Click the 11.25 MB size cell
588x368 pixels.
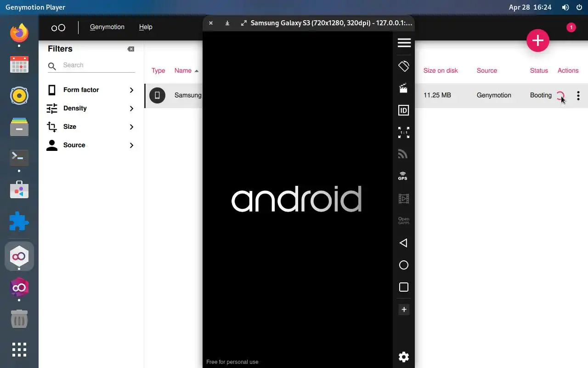click(x=437, y=95)
